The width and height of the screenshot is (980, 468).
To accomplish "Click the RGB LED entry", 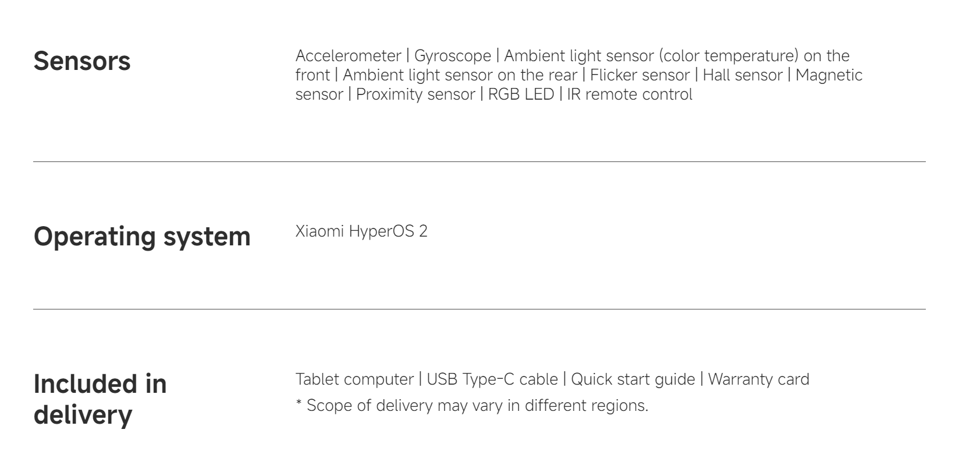I will [521, 94].
